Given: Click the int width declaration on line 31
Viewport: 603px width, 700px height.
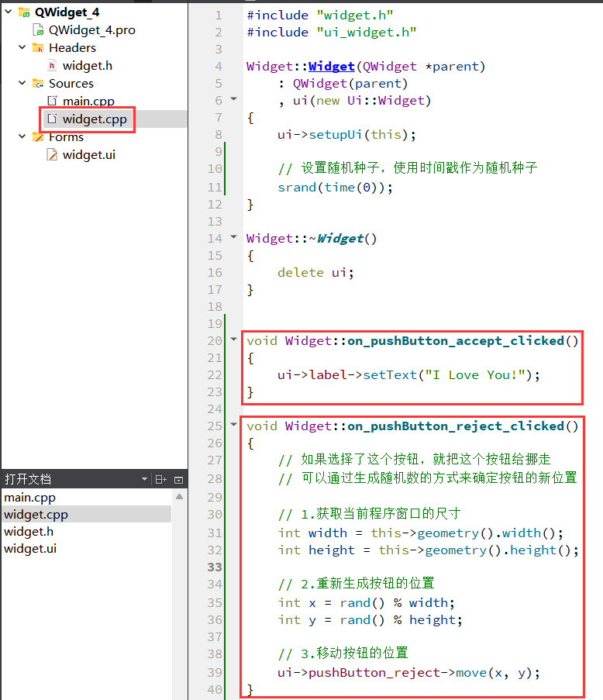Looking at the screenshot, I should pyautogui.click(x=420, y=533).
